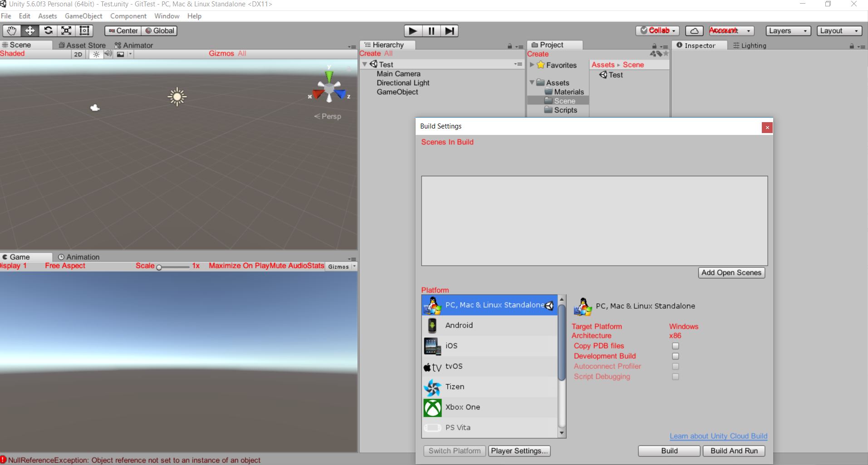The image size is (868, 465).
Task: Open Player Settings
Action: pos(520,451)
